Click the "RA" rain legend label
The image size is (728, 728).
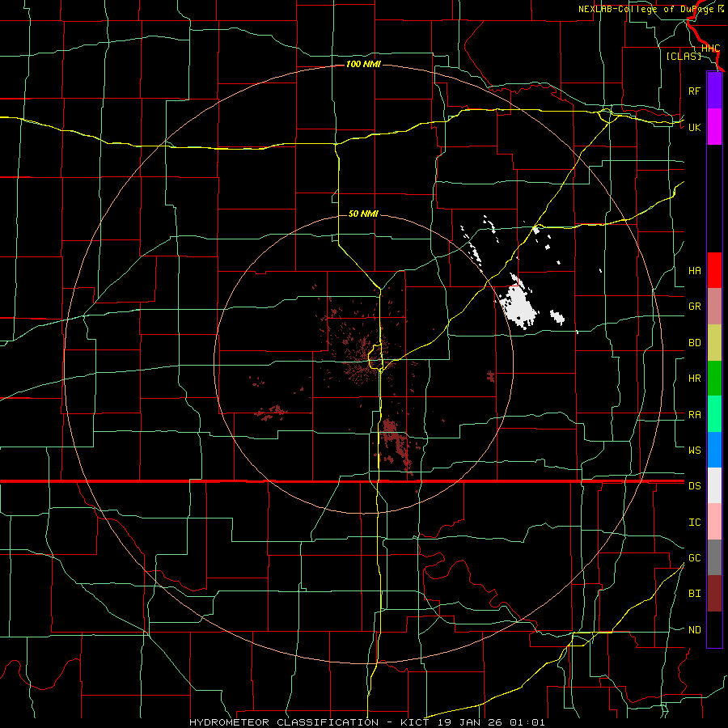click(694, 415)
